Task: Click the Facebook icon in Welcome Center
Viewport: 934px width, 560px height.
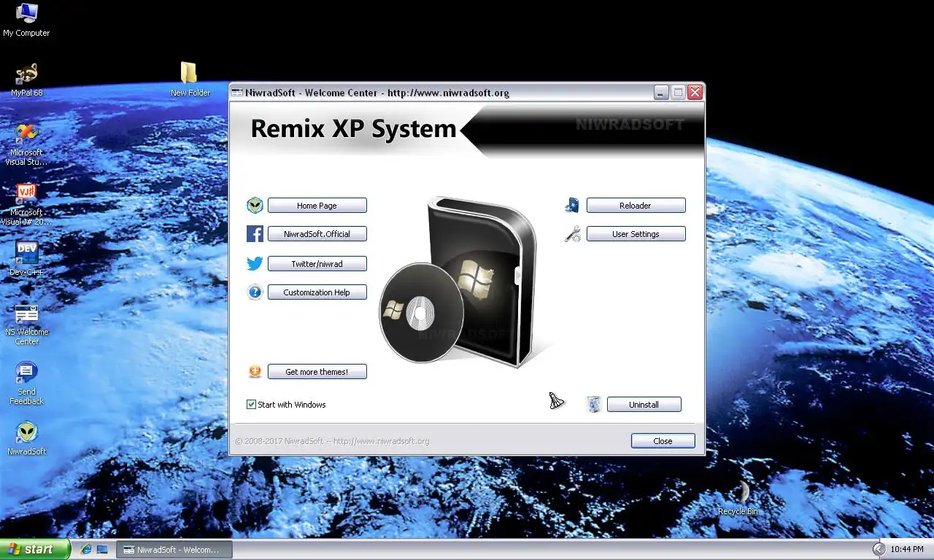Action: pos(255,234)
